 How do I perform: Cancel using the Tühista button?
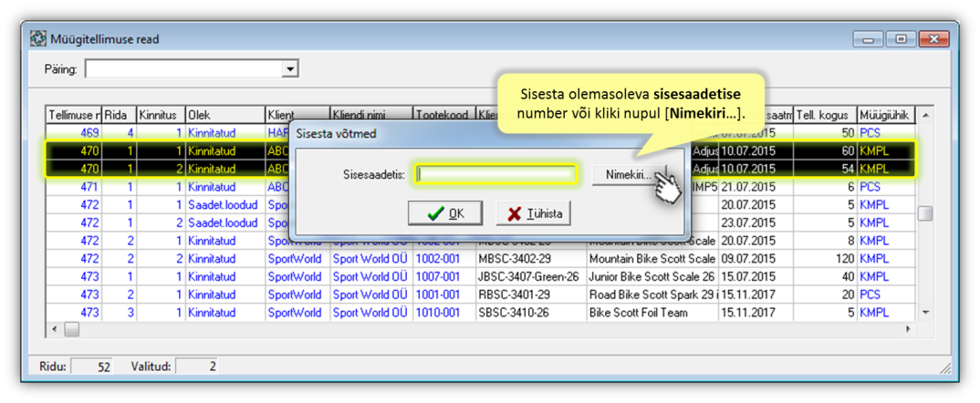point(534,214)
